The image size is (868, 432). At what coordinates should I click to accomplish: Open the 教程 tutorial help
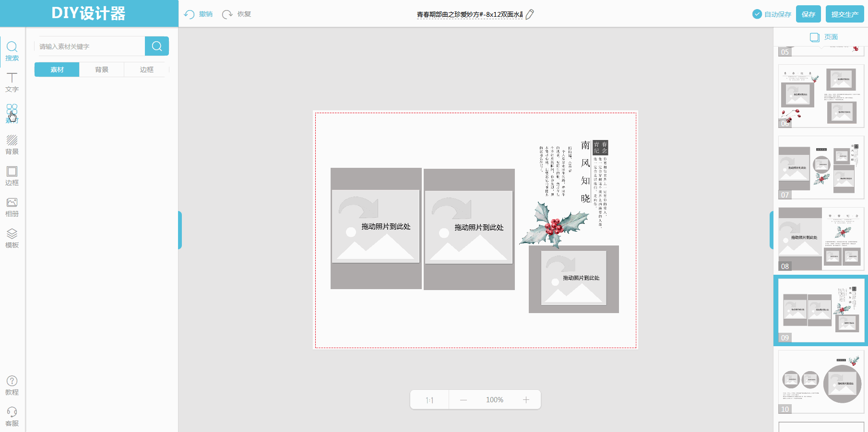(x=12, y=385)
